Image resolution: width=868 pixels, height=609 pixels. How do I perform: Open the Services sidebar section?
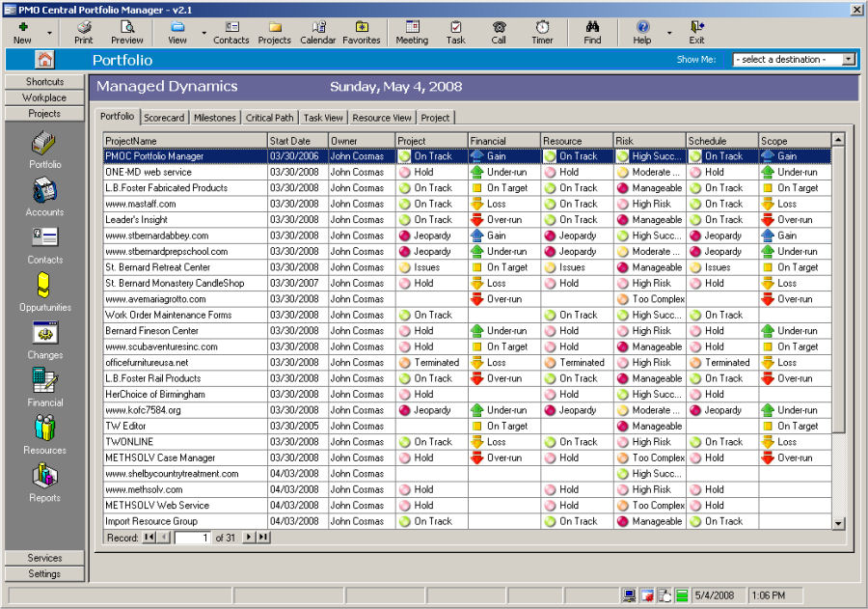[x=44, y=558]
